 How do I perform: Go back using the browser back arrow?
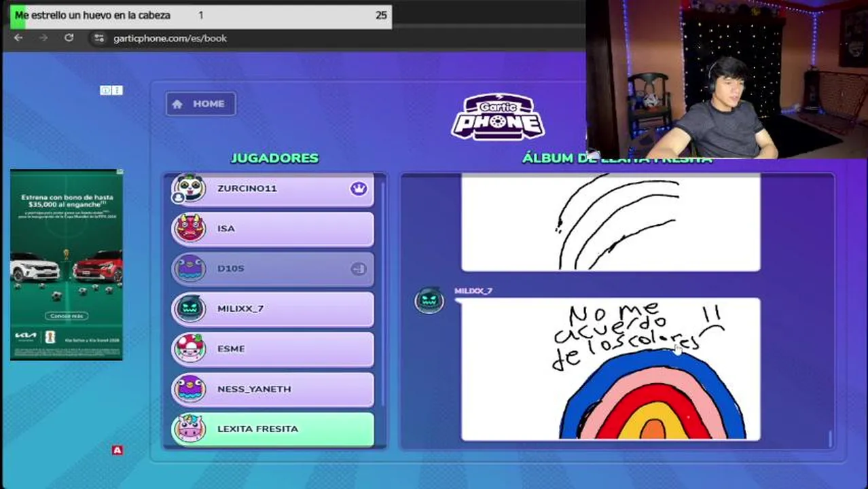pos(18,38)
